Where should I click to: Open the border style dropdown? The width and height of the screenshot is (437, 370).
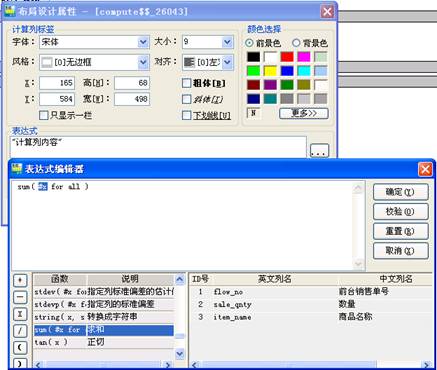point(143,62)
